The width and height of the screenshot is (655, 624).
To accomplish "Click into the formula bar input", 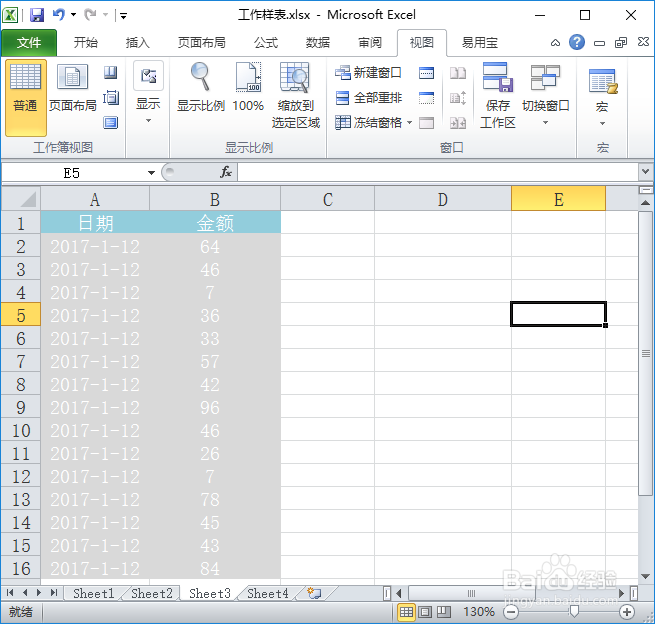I will (437, 172).
